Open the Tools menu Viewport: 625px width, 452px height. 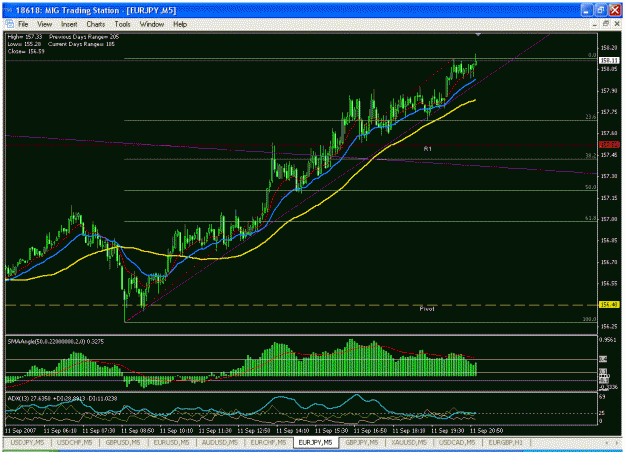point(122,24)
